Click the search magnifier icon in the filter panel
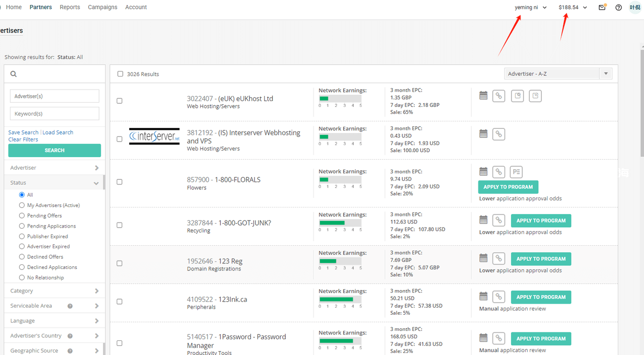644x355 pixels. (14, 74)
